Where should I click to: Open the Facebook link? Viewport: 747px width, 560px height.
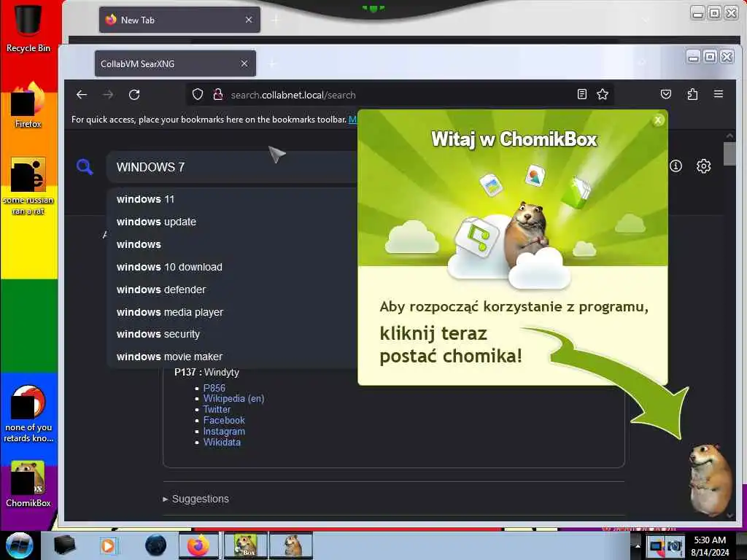pos(224,421)
